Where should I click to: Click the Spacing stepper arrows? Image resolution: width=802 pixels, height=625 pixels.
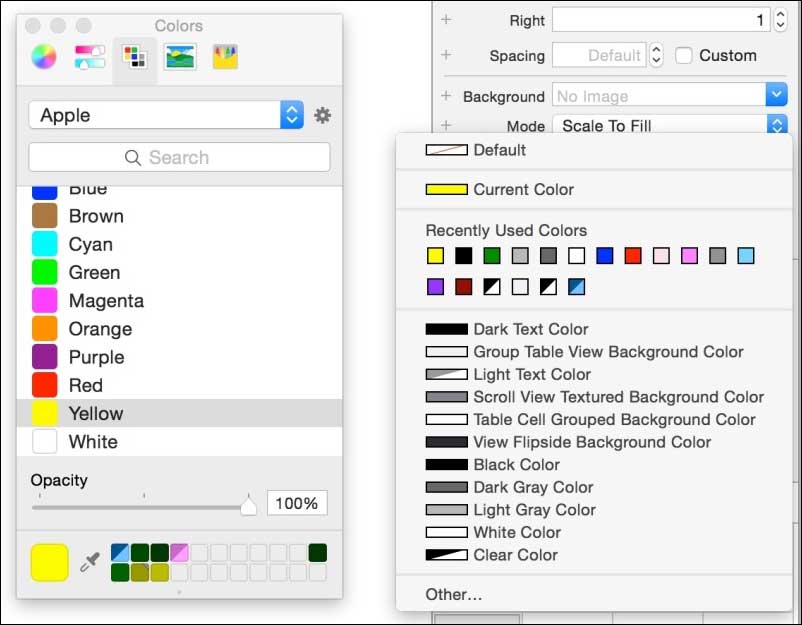point(656,56)
